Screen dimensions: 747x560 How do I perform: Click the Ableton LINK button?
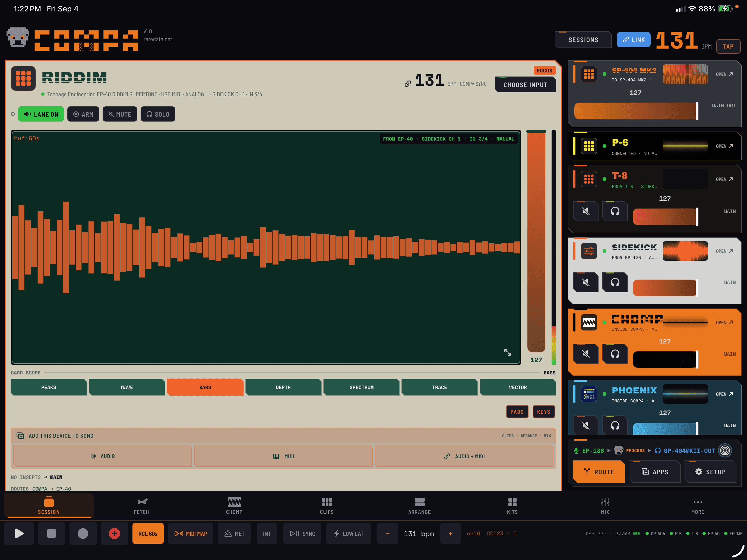tap(634, 40)
